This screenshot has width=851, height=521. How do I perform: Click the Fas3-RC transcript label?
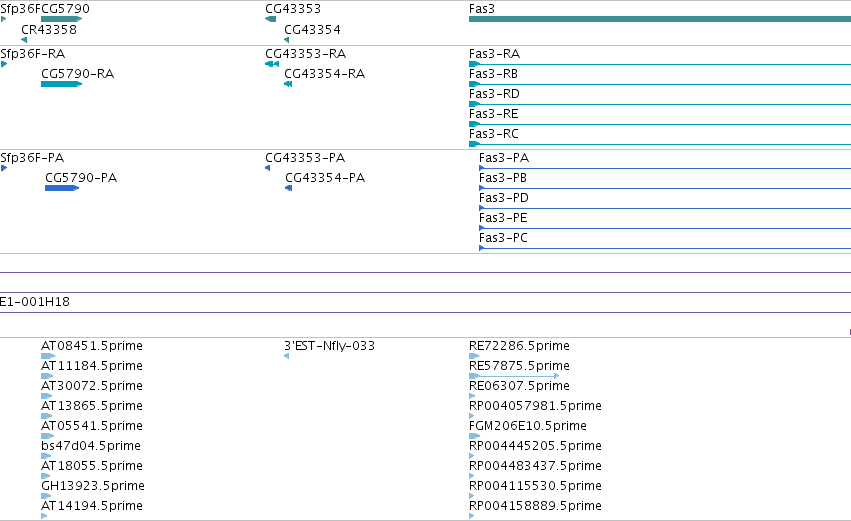(x=494, y=134)
